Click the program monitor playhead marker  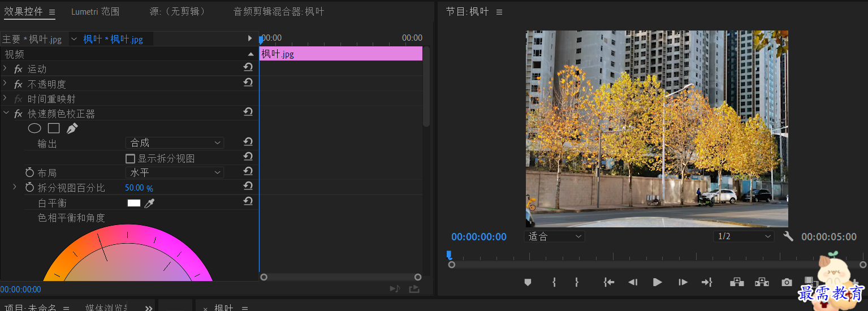point(448,254)
